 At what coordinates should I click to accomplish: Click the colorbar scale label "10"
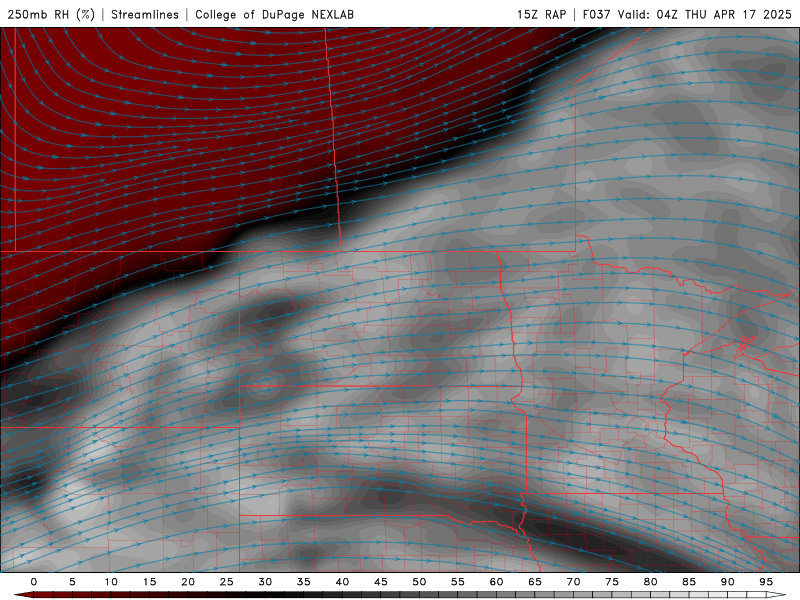(x=111, y=582)
